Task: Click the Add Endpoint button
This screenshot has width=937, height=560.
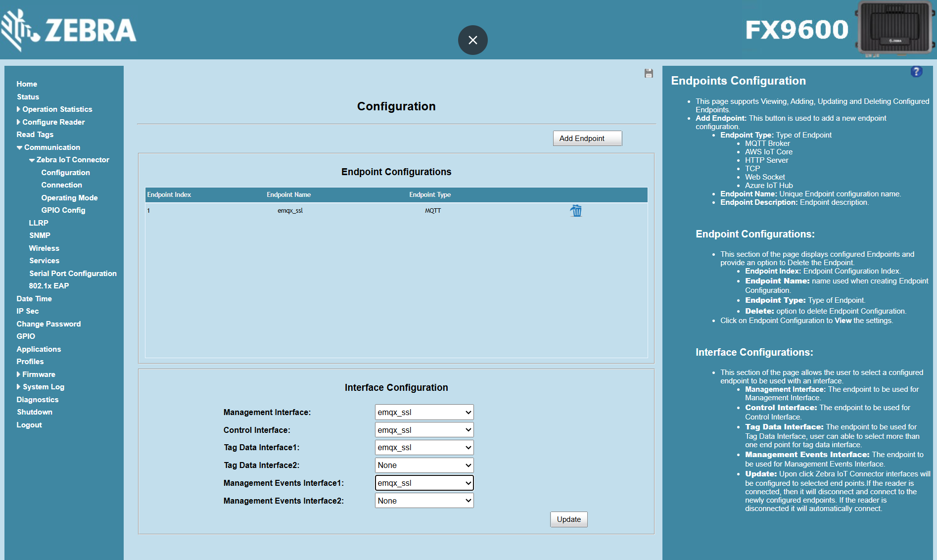Action: click(587, 139)
